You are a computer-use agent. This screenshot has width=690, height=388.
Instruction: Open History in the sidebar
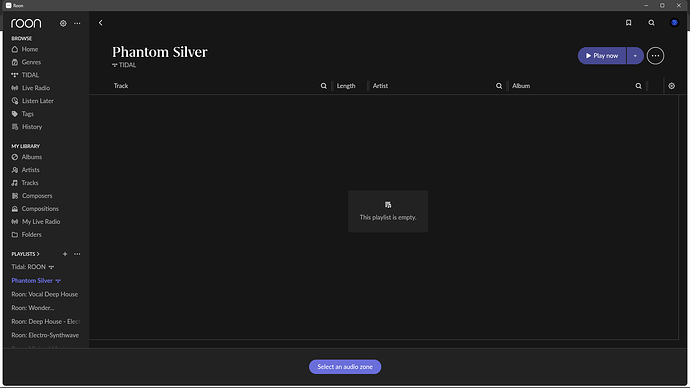(x=27, y=127)
